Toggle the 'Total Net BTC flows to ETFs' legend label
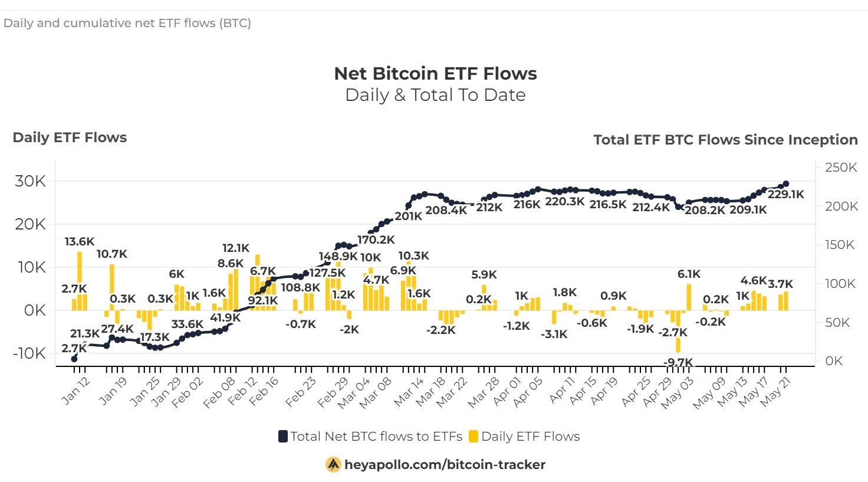This screenshot has width=868, height=482. tap(376, 437)
